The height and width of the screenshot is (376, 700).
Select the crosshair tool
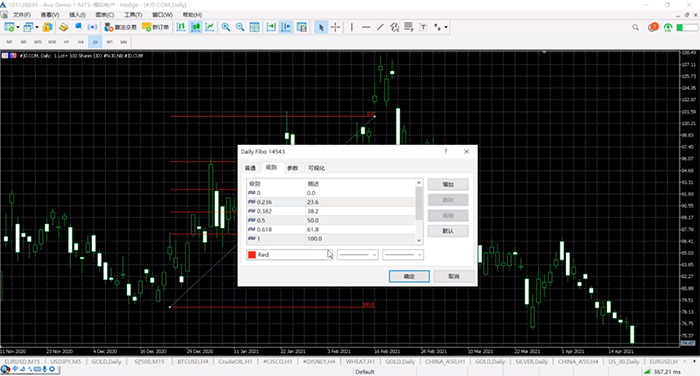pos(335,27)
